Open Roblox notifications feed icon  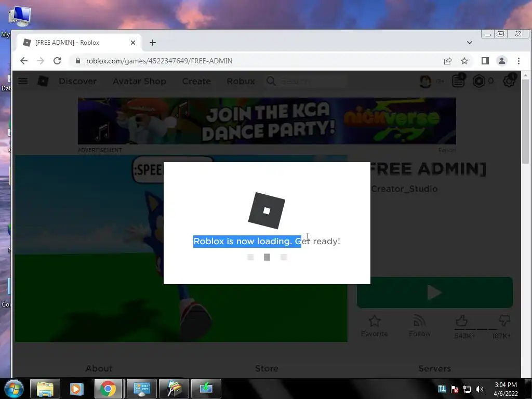(x=458, y=81)
